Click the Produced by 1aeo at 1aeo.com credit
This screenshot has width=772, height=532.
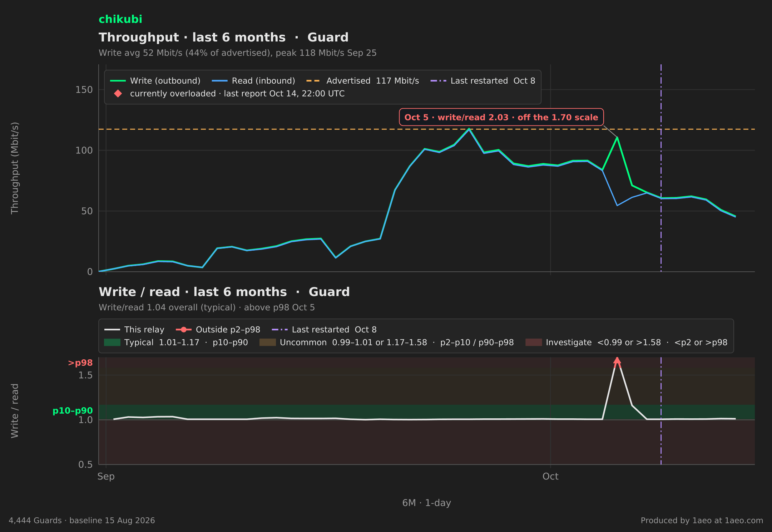(x=702, y=521)
